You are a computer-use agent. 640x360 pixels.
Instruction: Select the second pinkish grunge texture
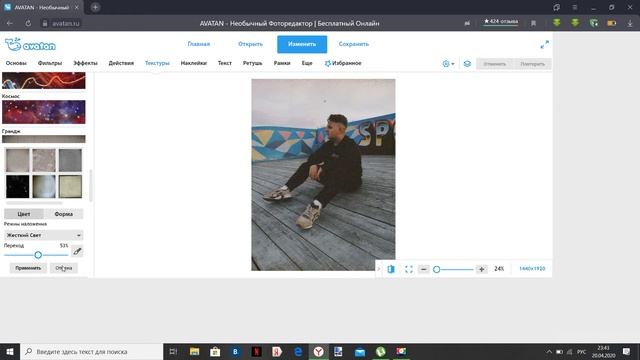tap(44, 160)
